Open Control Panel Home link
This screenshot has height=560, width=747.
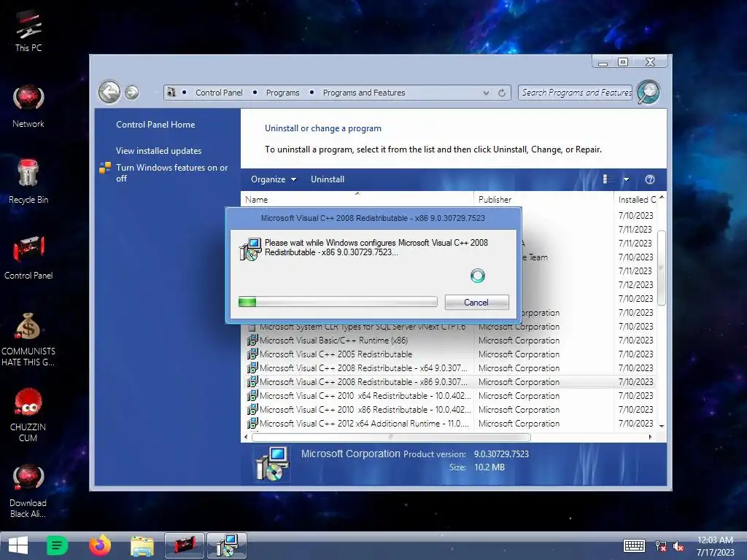[x=155, y=124]
